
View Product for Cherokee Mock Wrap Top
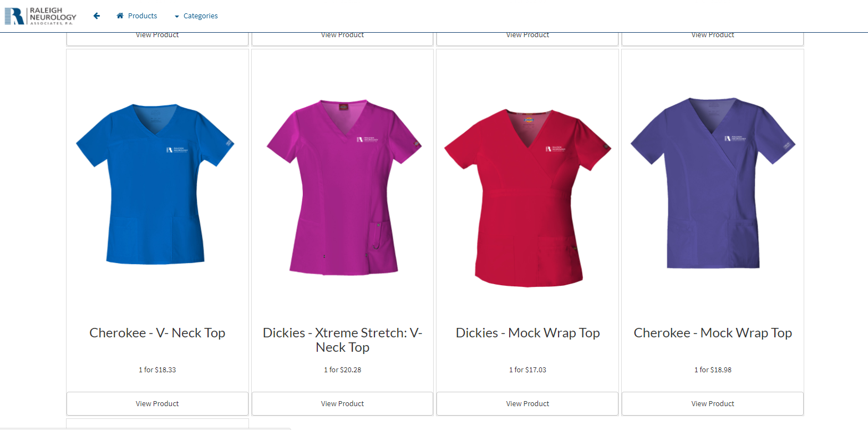click(713, 404)
